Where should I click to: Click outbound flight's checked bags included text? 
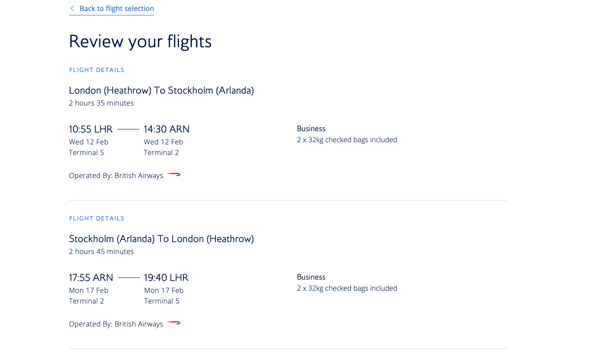(x=347, y=140)
